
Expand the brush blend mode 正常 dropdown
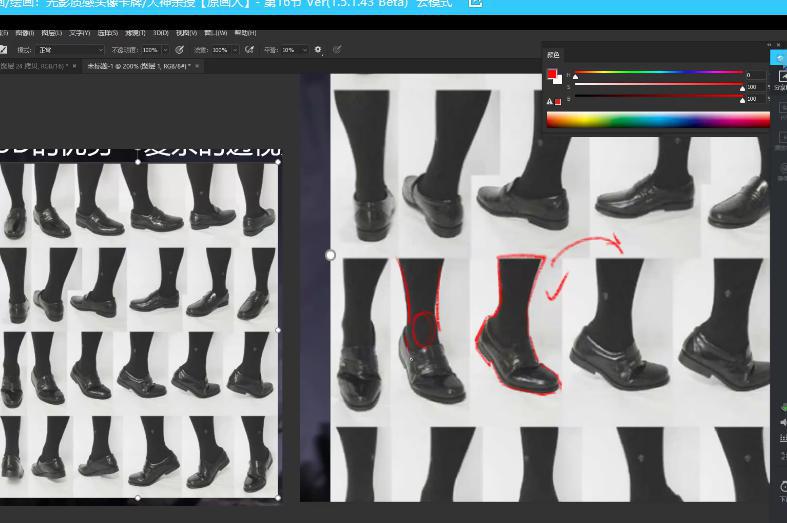[x=70, y=50]
